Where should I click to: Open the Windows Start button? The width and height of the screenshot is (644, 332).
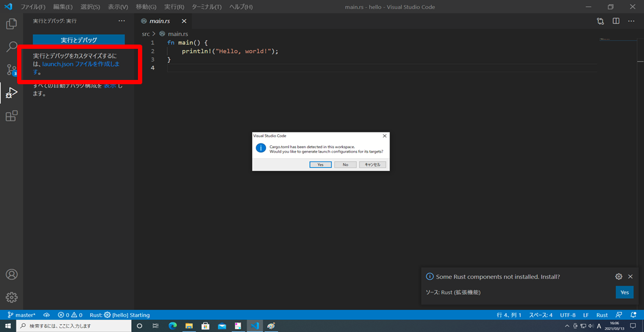pos(8,326)
